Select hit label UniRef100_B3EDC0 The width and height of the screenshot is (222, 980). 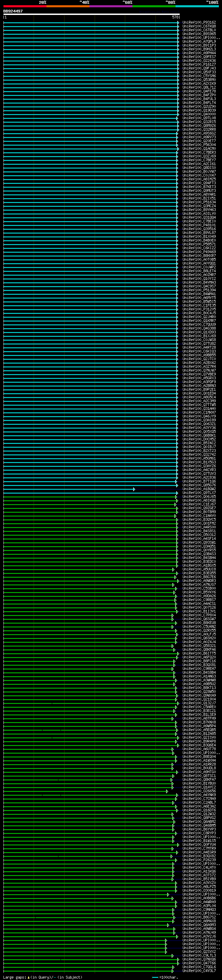199,561
